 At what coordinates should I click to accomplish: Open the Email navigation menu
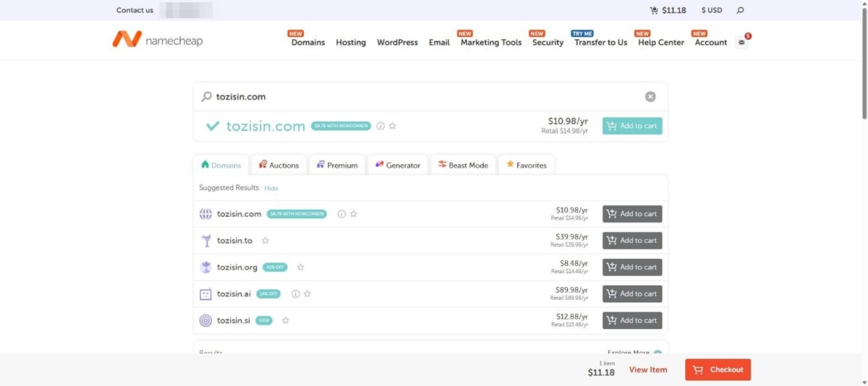[439, 43]
